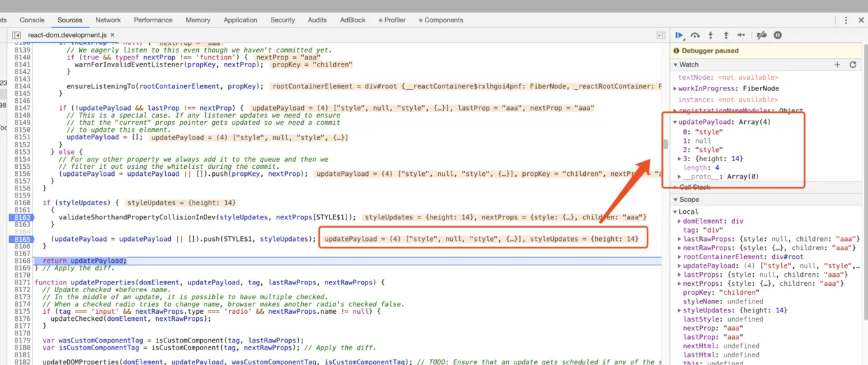Click line number 8160 in the gutter
Screen dimensions: 868x365
21,203
